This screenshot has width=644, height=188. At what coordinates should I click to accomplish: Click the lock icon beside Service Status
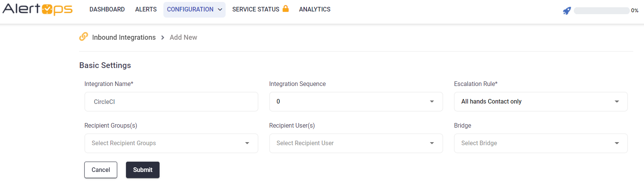click(286, 8)
